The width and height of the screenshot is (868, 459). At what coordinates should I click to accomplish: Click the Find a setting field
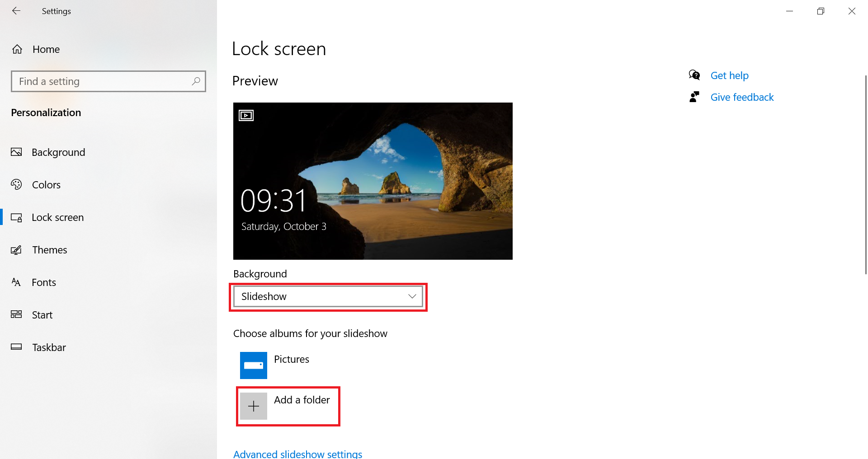click(x=108, y=81)
